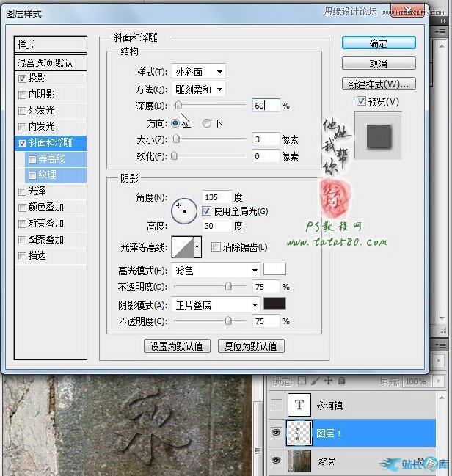Click the 设置为默认值 button
This screenshot has width=452, height=476.
click(178, 346)
